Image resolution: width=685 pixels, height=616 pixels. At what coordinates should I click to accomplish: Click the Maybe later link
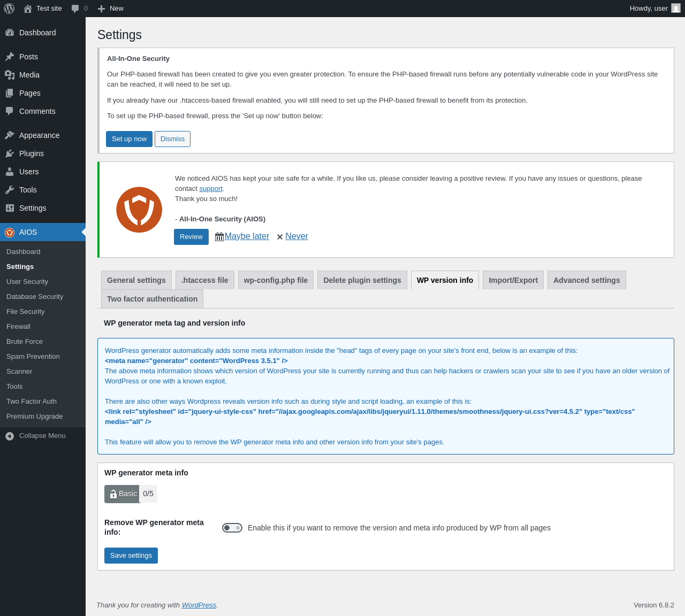247,236
